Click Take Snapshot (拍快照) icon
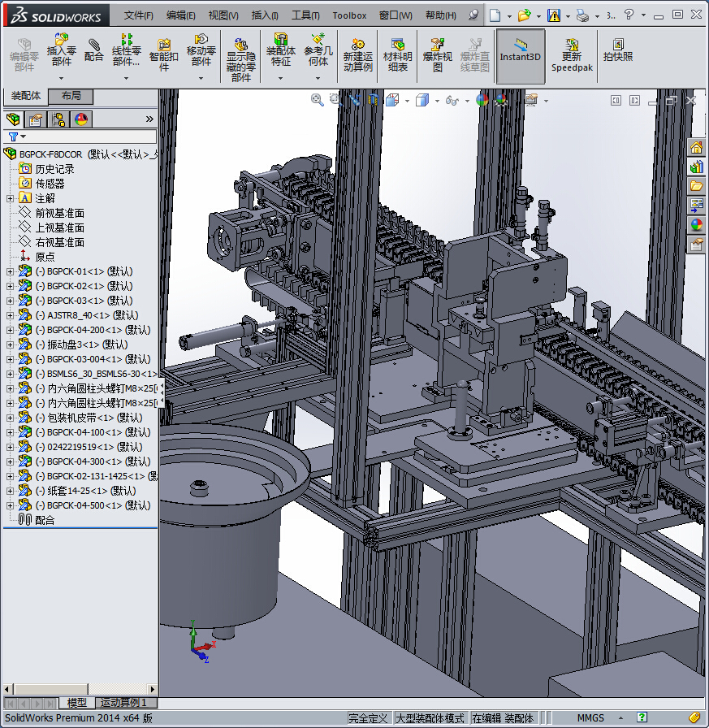The width and height of the screenshot is (709, 728). (x=617, y=50)
